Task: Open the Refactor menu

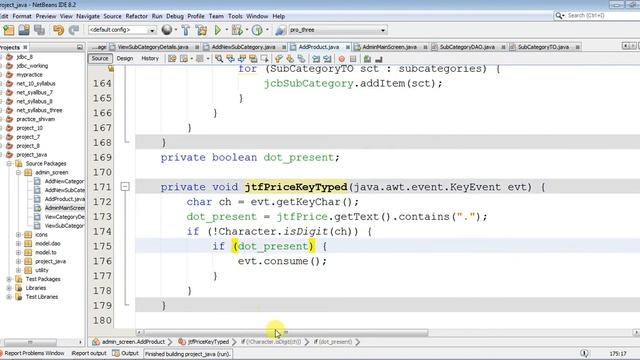Action: point(136,16)
